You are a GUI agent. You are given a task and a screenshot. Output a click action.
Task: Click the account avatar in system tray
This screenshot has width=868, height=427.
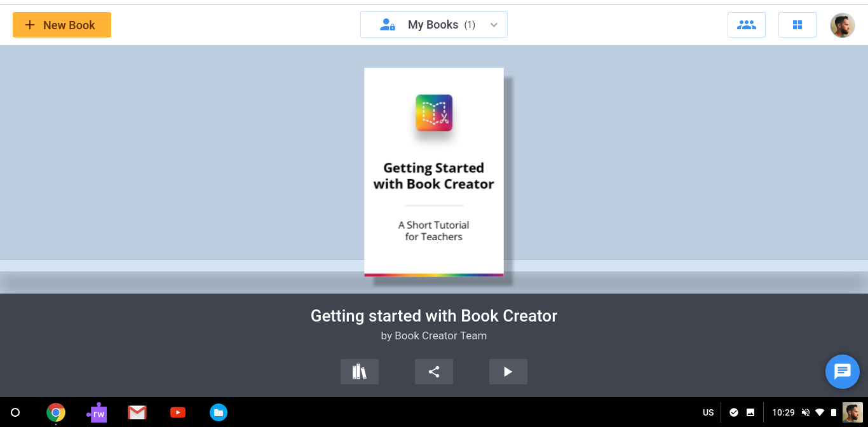coord(853,412)
